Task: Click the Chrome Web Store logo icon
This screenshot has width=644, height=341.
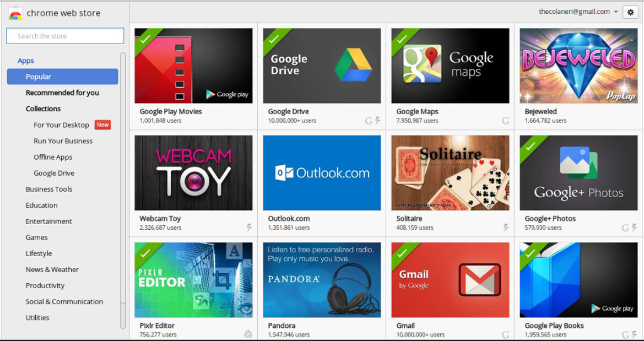Action: point(15,13)
